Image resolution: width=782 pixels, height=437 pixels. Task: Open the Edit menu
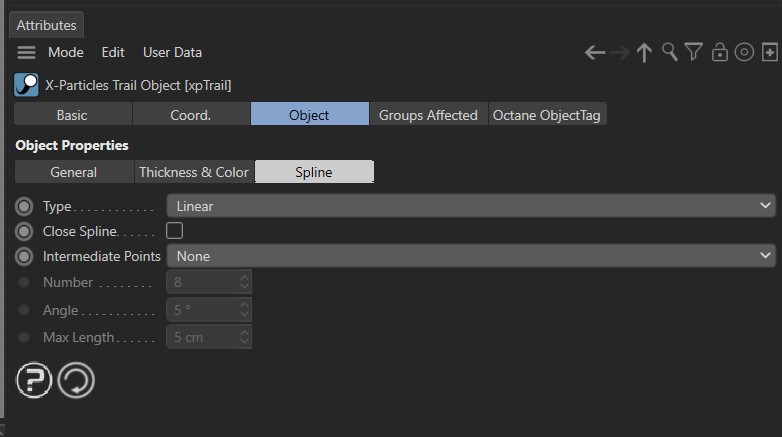tap(113, 52)
